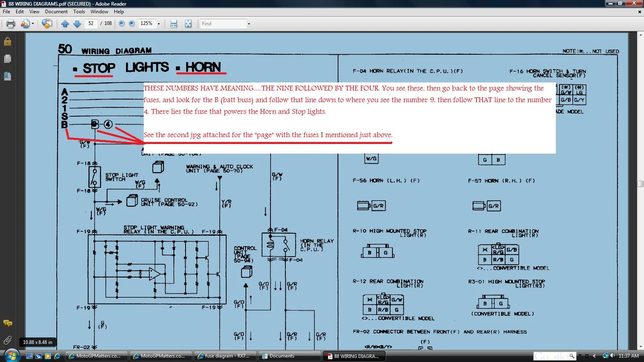Click the volume speaker tray icon
This screenshot has width=644, height=362.
pos(612,356)
